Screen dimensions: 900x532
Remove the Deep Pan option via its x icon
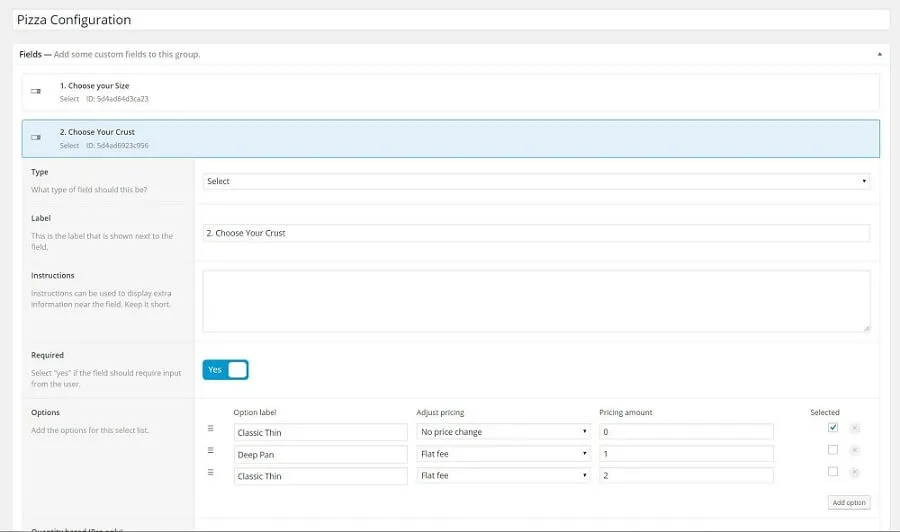pyautogui.click(x=855, y=451)
